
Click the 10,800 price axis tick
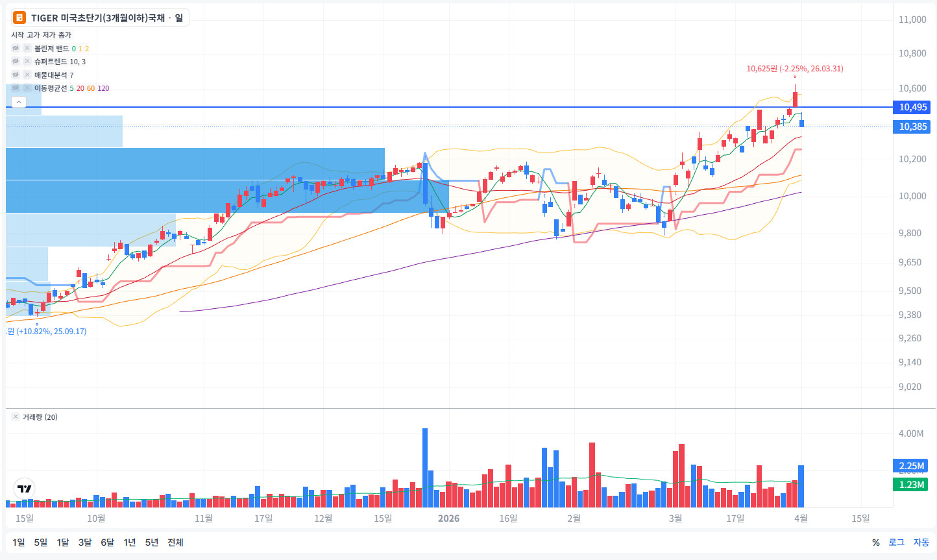click(x=912, y=53)
